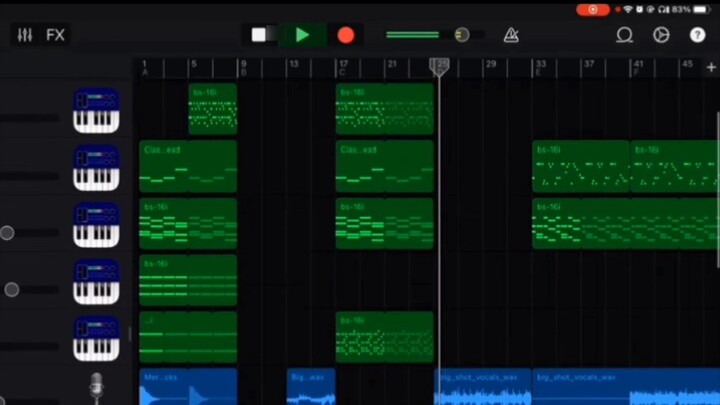Screen dimensions: 720x405
Task: Click the playhead marker on the ruler
Action: tap(439, 66)
